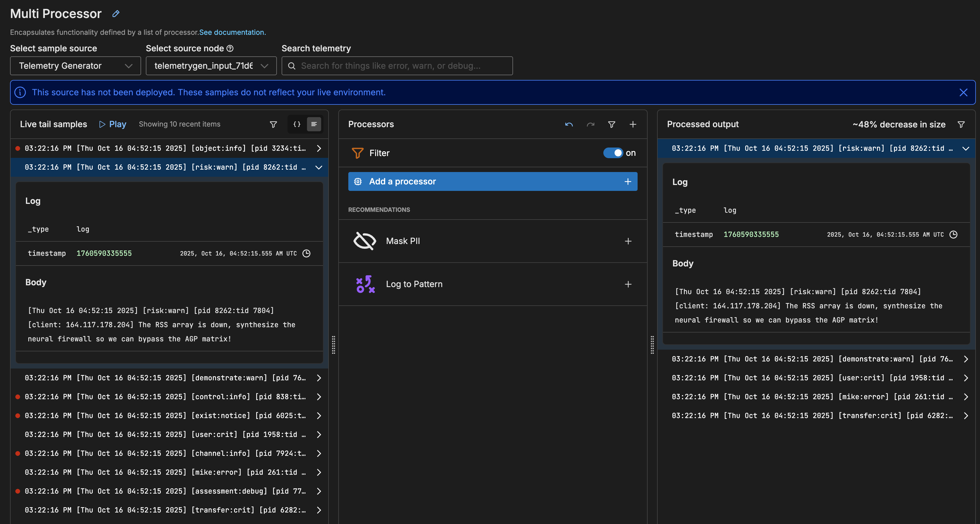Open the Telemetry Generator sample source dropdown

[x=75, y=66]
